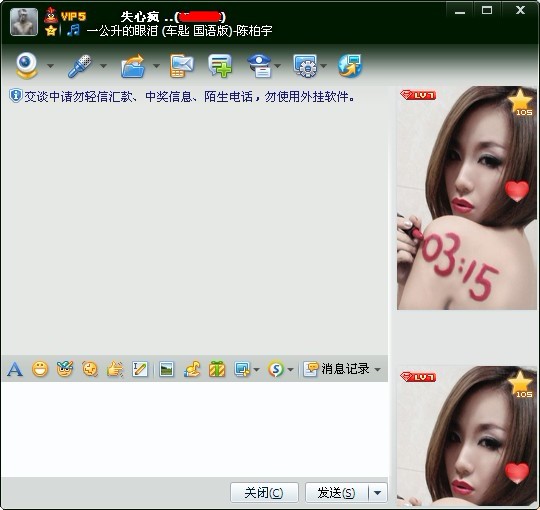Screen dimensions: 540x510
Task: Click the pointing hand gesture icon
Action: (115, 369)
